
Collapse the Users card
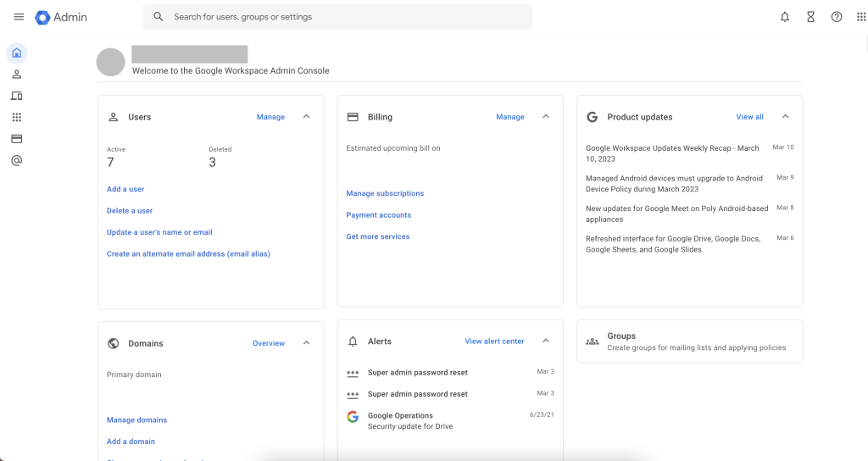(306, 117)
